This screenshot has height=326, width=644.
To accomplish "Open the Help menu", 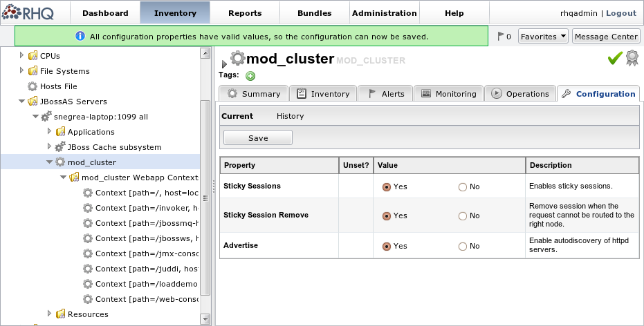I will pos(454,13).
